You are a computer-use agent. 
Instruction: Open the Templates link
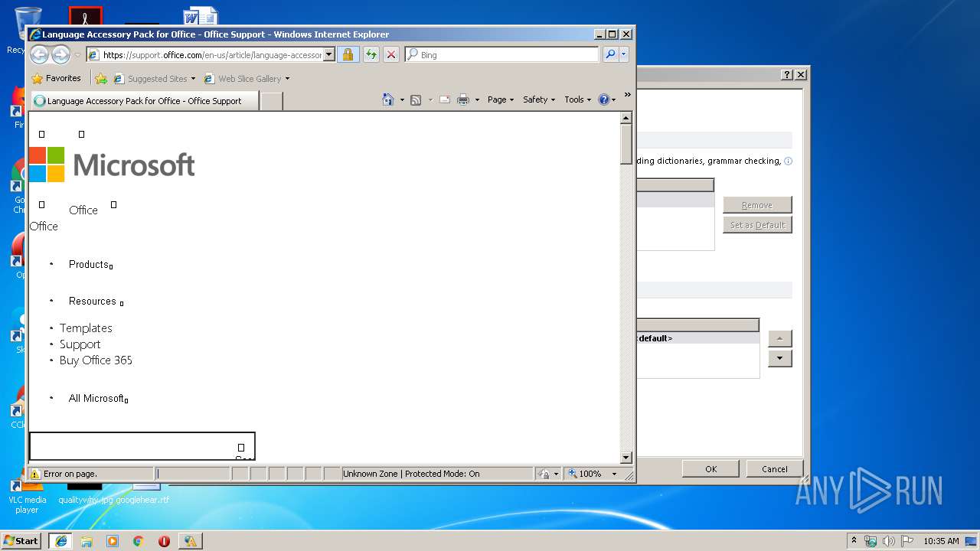[86, 328]
